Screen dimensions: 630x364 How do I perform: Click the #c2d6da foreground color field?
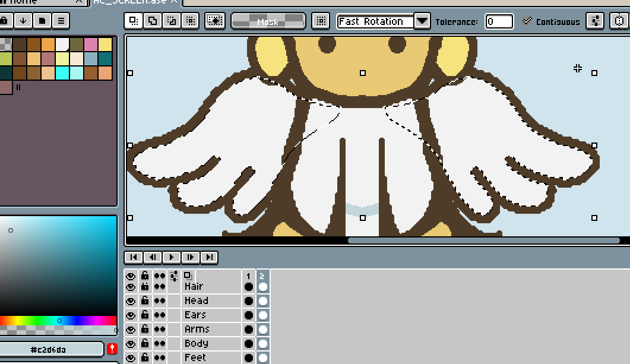[x=51, y=350]
